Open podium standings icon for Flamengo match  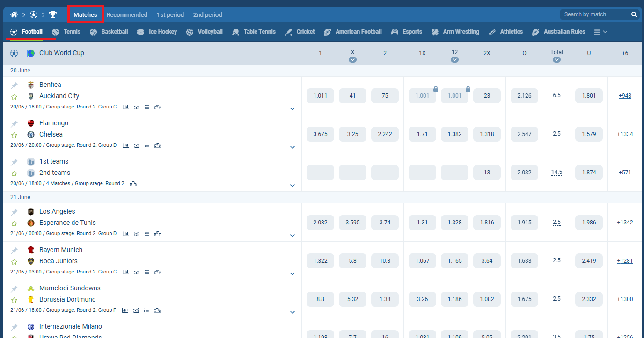(x=158, y=145)
